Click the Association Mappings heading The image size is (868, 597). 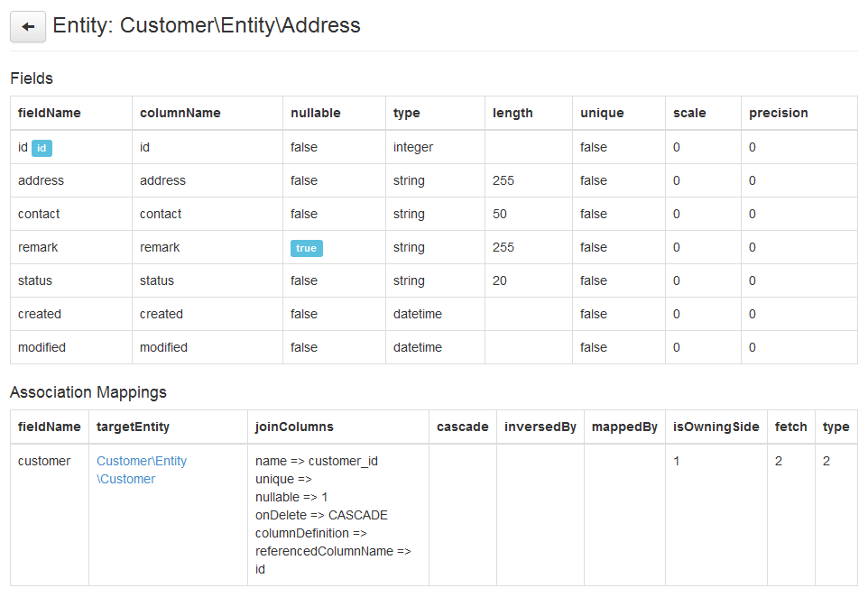pyautogui.click(x=88, y=392)
